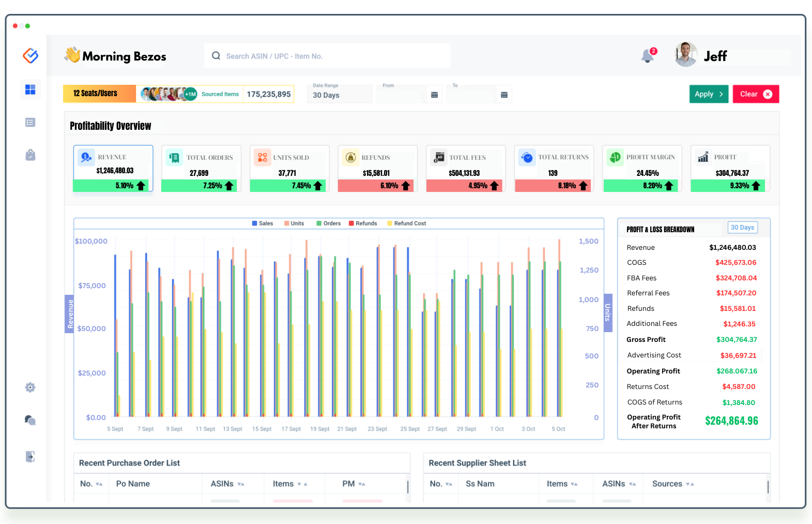
Task: Open the Date Range 30 Days dropdown
Action: coord(340,94)
